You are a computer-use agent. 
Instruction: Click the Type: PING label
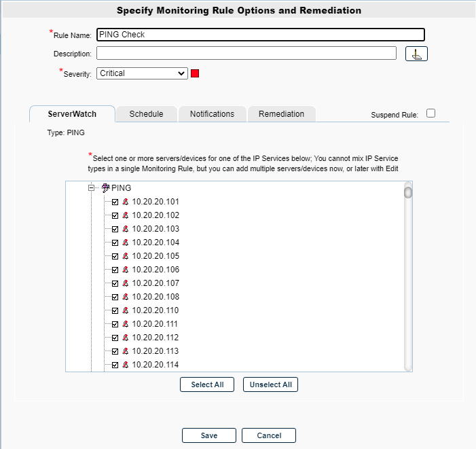66,132
